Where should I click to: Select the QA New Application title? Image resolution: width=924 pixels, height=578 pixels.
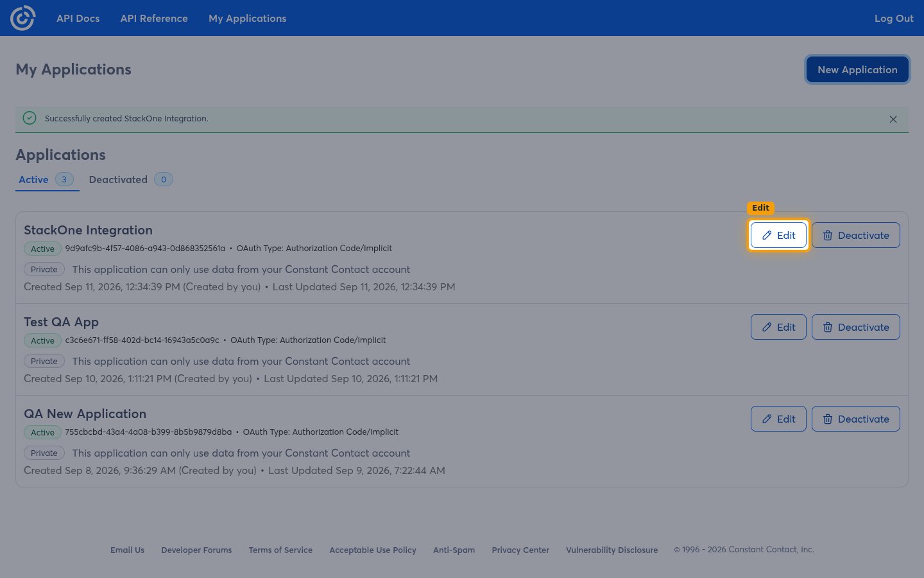pos(85,414)
